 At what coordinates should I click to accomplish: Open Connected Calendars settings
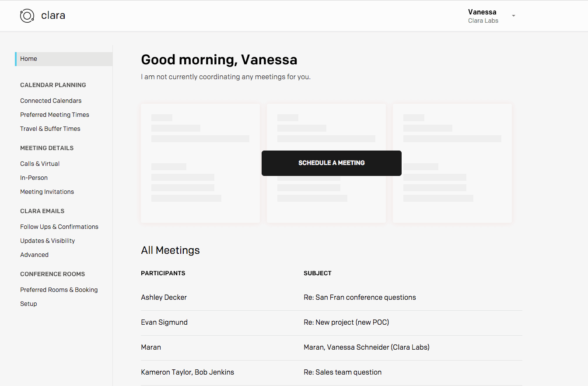point(51,101)
